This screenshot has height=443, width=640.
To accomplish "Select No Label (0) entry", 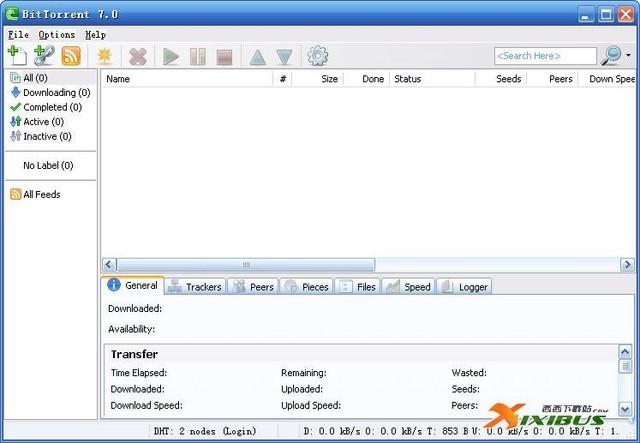I will click(48, 165).
